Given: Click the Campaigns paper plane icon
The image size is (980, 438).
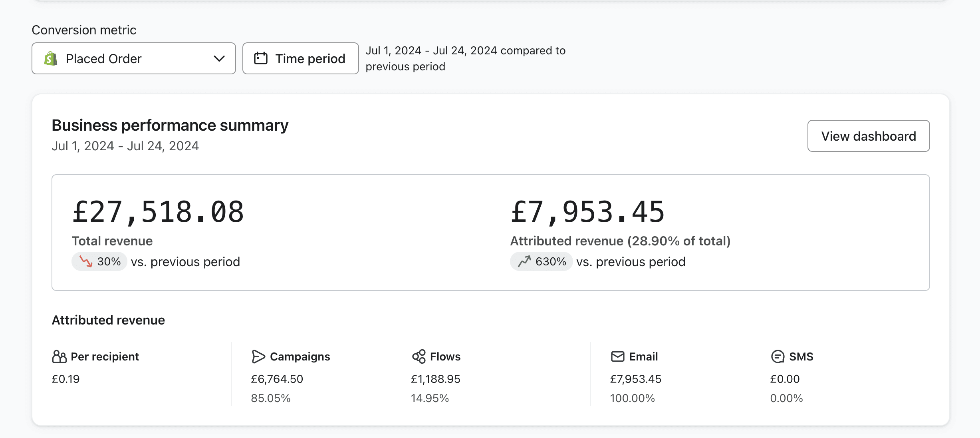Looking at the screenshot, I should tap(258, 356).
